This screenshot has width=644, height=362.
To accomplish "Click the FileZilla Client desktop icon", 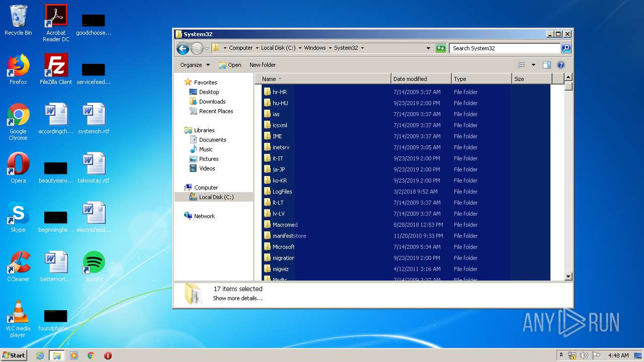I will [x=56, y=69].
